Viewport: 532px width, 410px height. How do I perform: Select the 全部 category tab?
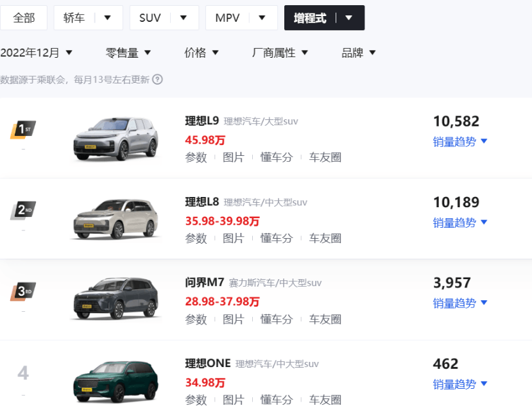coord(23,17)
